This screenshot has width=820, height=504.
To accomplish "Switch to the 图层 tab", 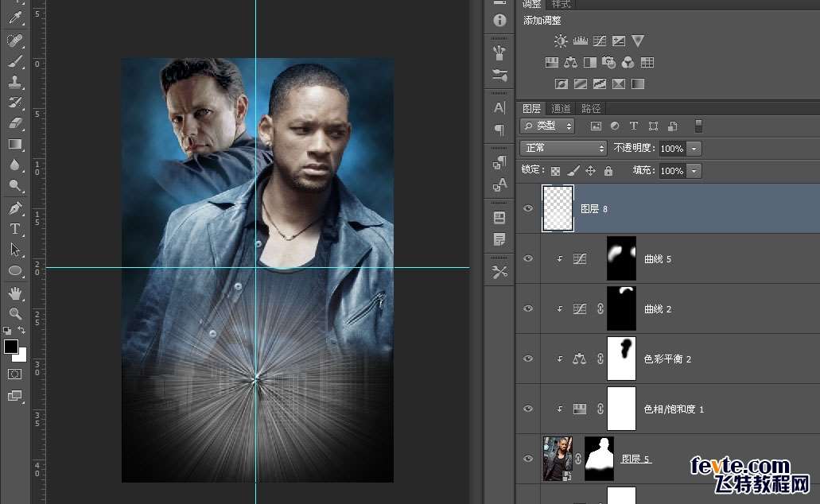I will tap(531, 108).
